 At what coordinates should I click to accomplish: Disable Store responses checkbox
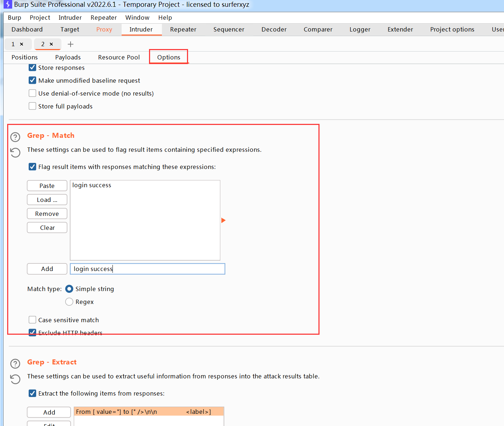(32, 68)
